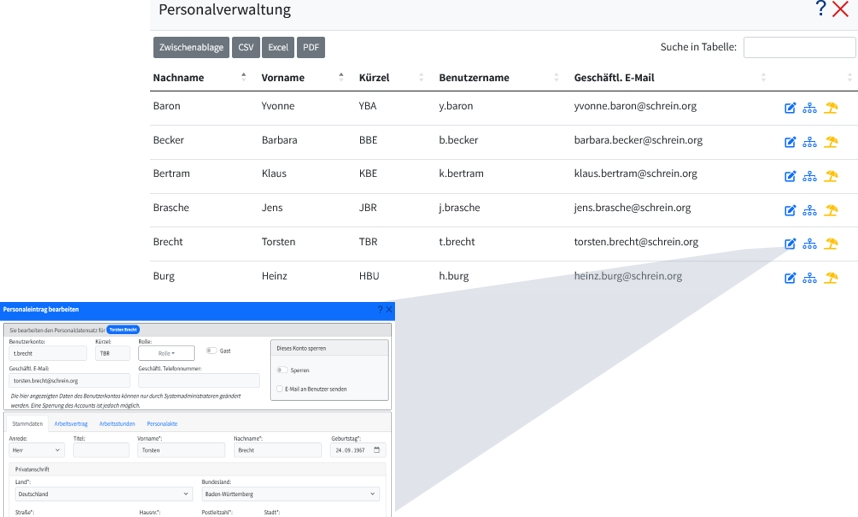Open the Personalakte tab

click(162, 424)
